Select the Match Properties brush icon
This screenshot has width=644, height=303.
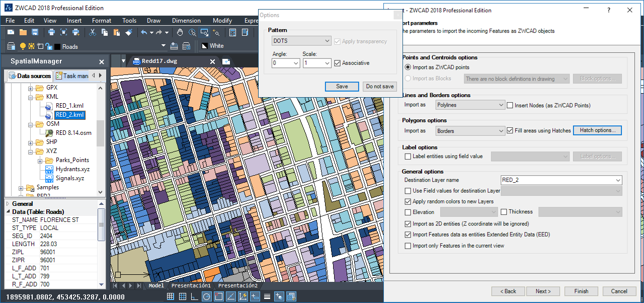coord(129,32)
